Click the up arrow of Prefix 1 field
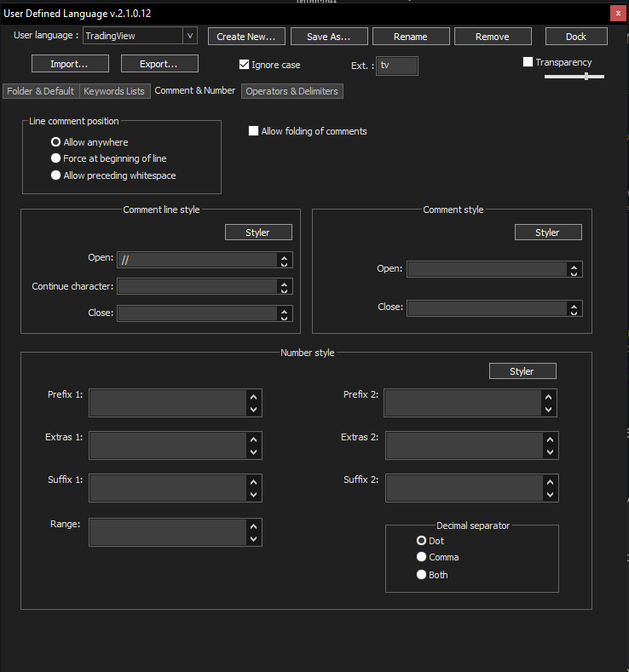Image resolution: width=629 pixels, height=672 pixels. pyautogui.click(x=254, y=397)
